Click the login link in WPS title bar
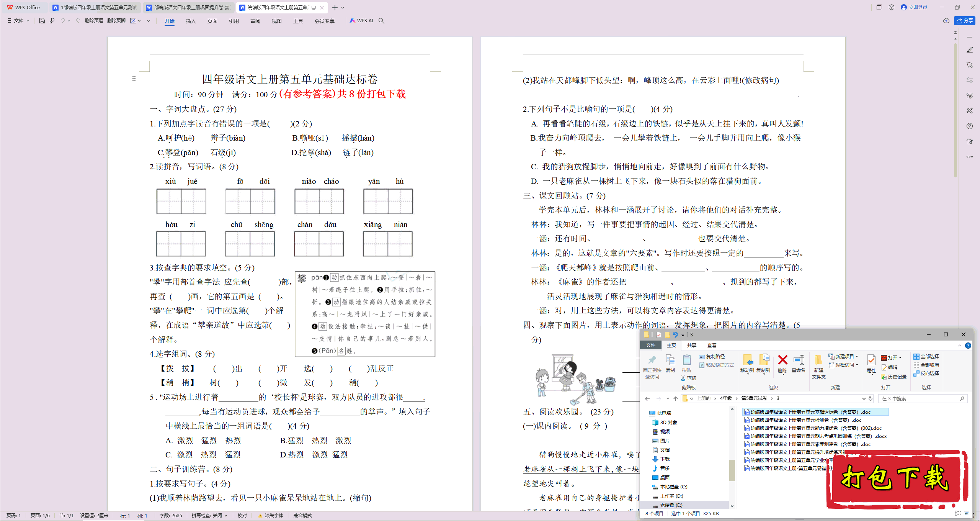 (x=914, y=7)
